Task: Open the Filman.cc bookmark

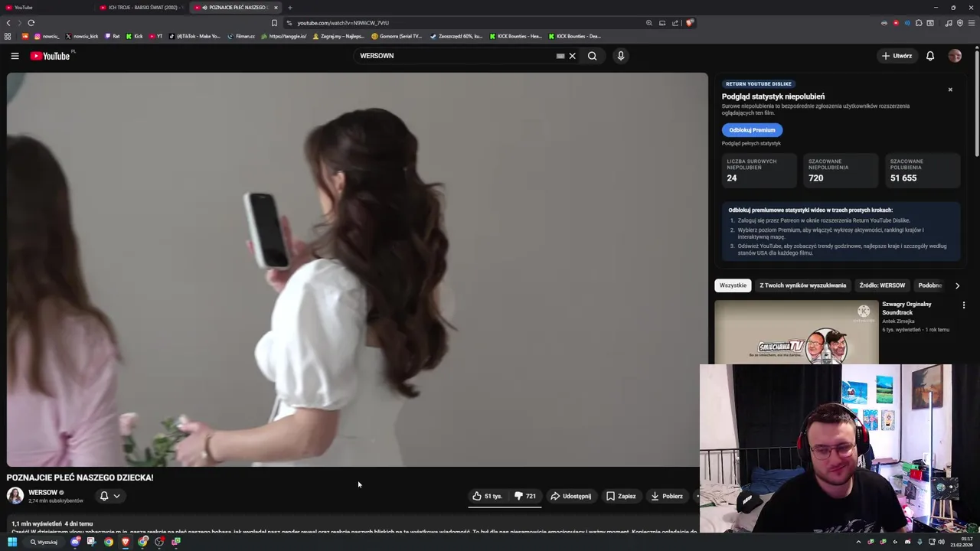Action: tap(241, 36)
